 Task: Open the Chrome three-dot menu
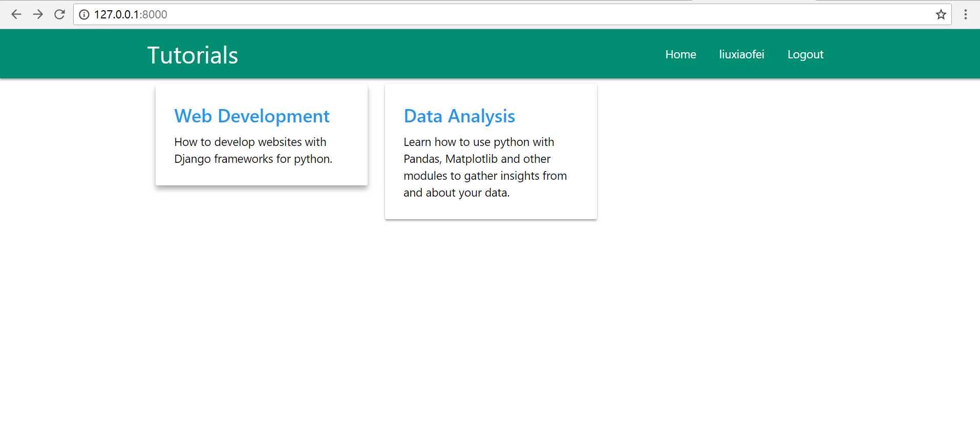pos(966,14)
